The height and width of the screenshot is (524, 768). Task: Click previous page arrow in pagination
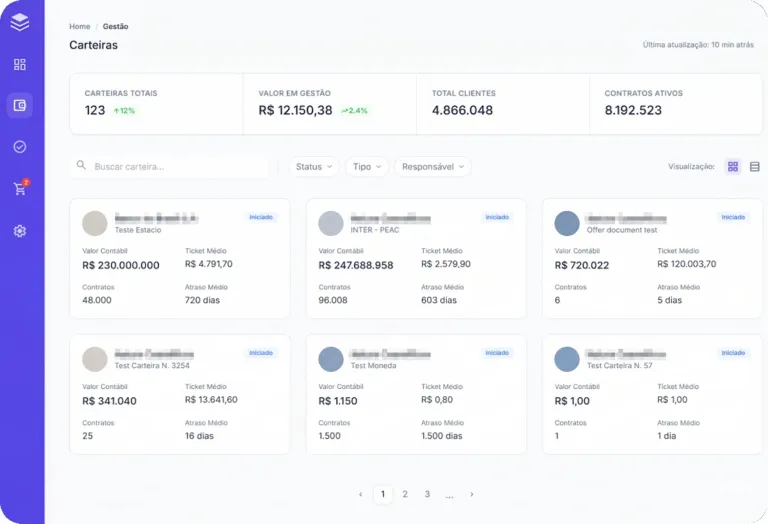[x=360, y=494]
